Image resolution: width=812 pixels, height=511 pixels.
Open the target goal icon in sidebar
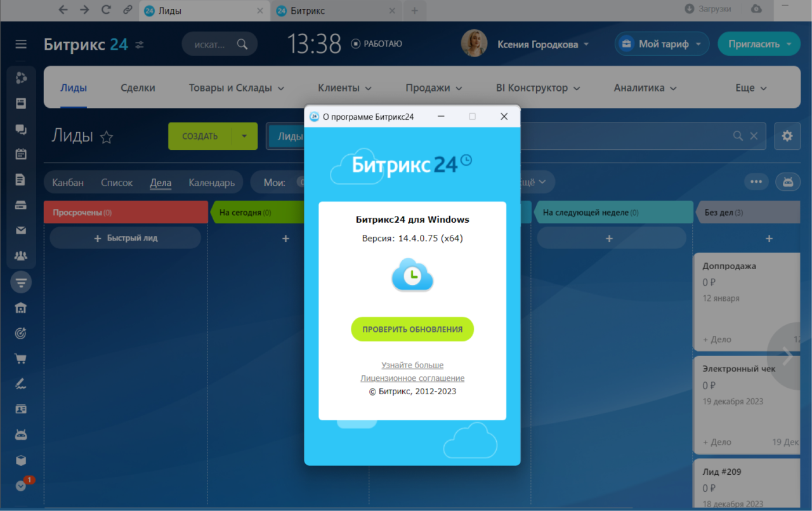(x=21, y=333)
